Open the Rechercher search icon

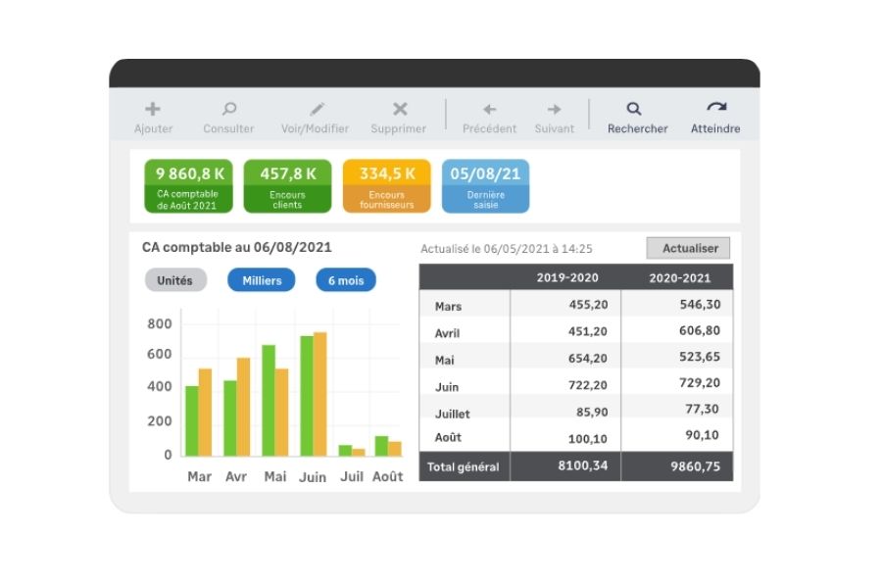click(x=636, y=110)
